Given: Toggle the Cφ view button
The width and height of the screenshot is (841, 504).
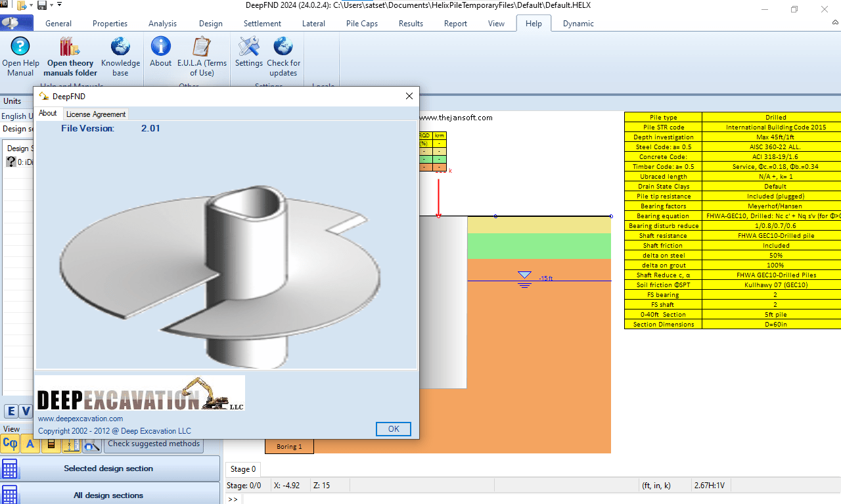Looking at the screenshot, I should pyautogui.click(x=10, y=444).
